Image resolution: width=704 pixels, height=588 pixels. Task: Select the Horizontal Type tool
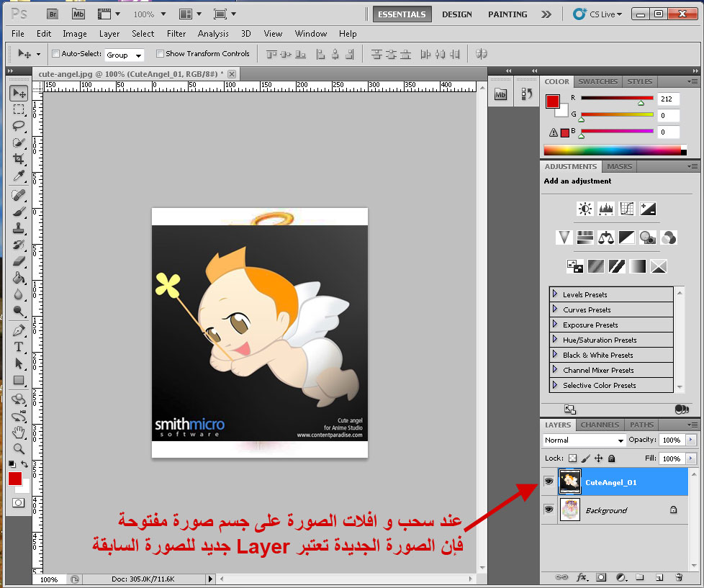19,347
